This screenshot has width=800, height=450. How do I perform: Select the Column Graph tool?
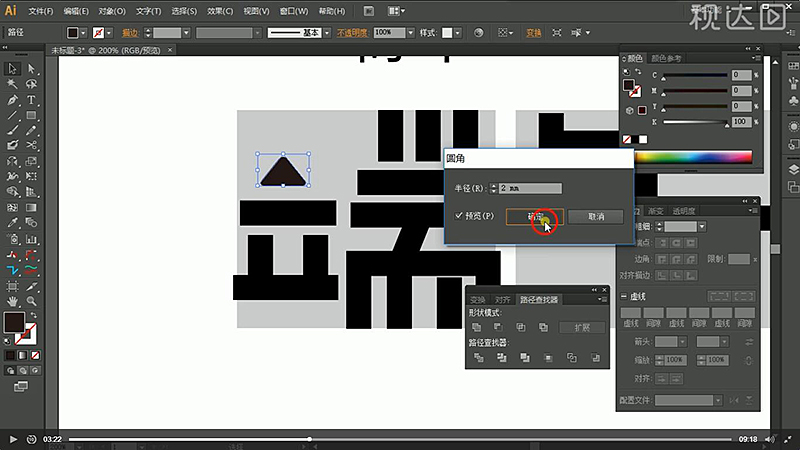click(x=31, y=239)
